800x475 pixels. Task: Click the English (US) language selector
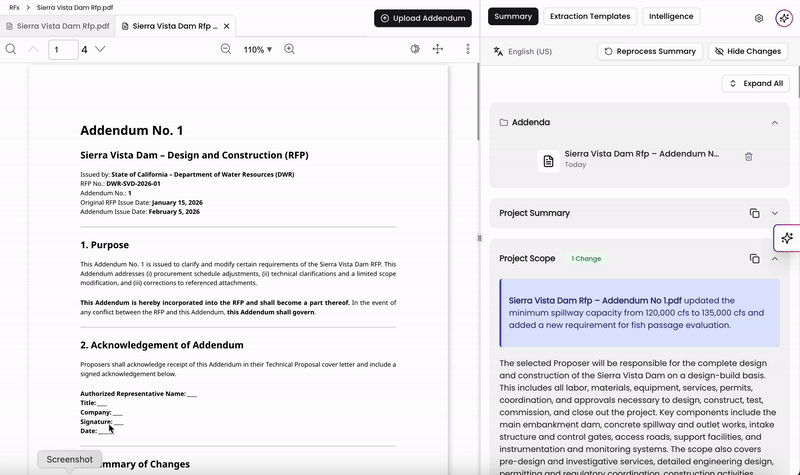tap(530, 52)
